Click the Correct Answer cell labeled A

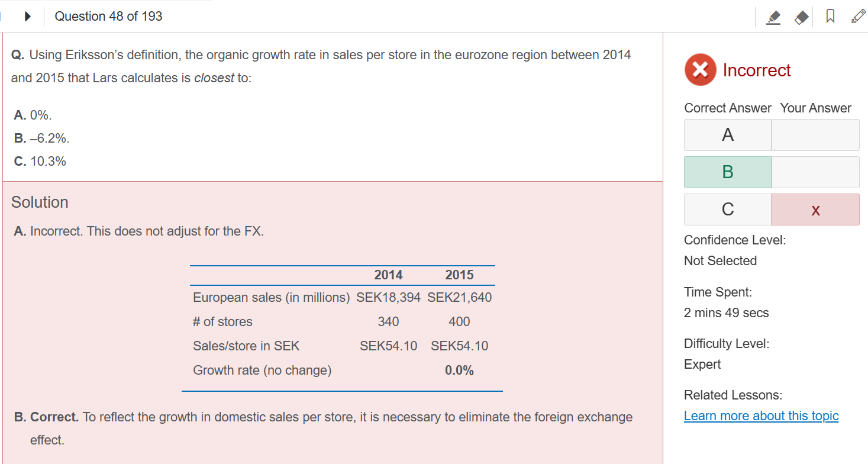coord(728,135)
